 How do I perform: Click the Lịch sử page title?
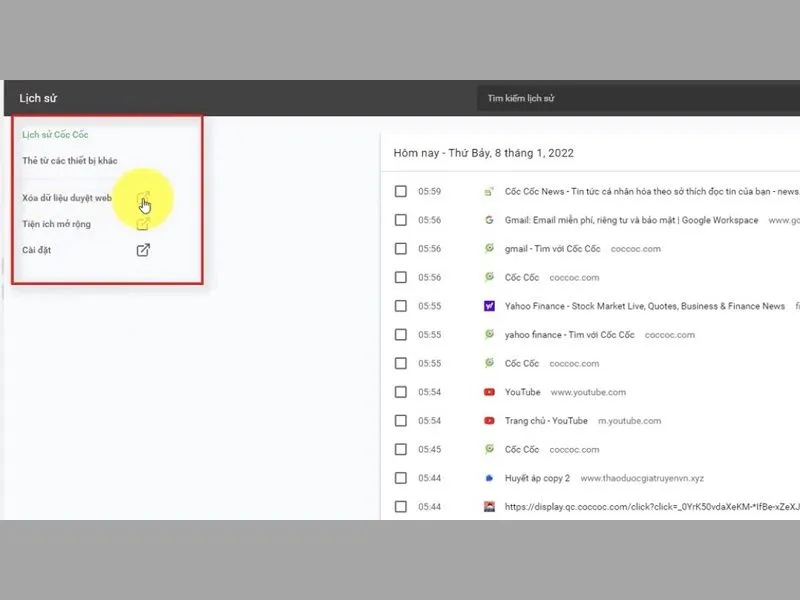(x=38, y=98)
